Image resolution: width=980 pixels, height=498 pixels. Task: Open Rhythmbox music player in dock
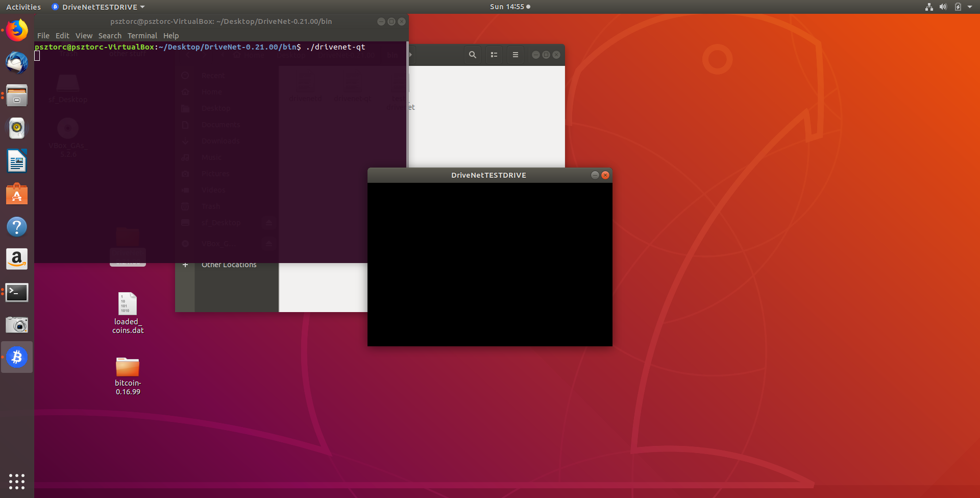pyautogui.click(x=17, y=128)
